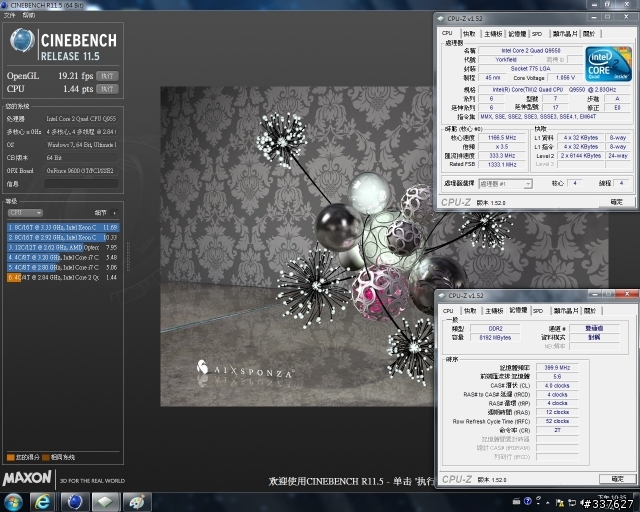Open the 文件 menu in Cinebench
The image size is (640, 512).
pyautogui.click(x=9, y=16)
